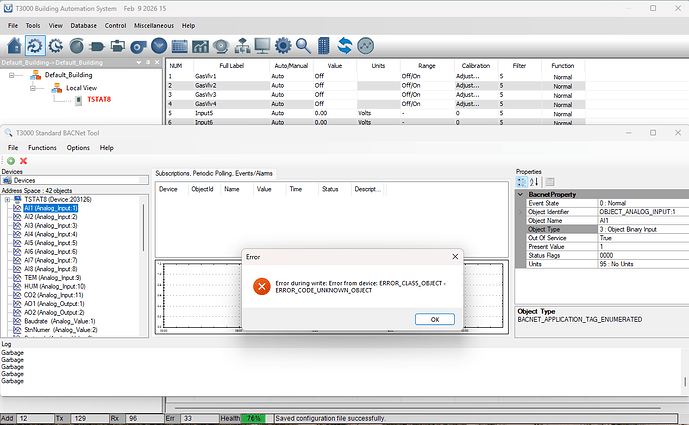Collapse the TSTAT8 device tree node
Image resolution: width=689 pixels, height=425 pixels.
tap(6, 199)
